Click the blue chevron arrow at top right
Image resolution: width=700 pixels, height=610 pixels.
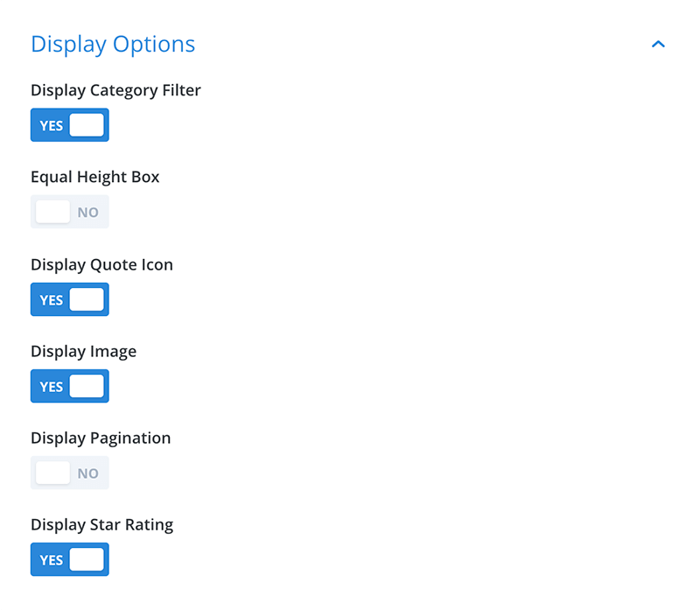tap(658, 44)
